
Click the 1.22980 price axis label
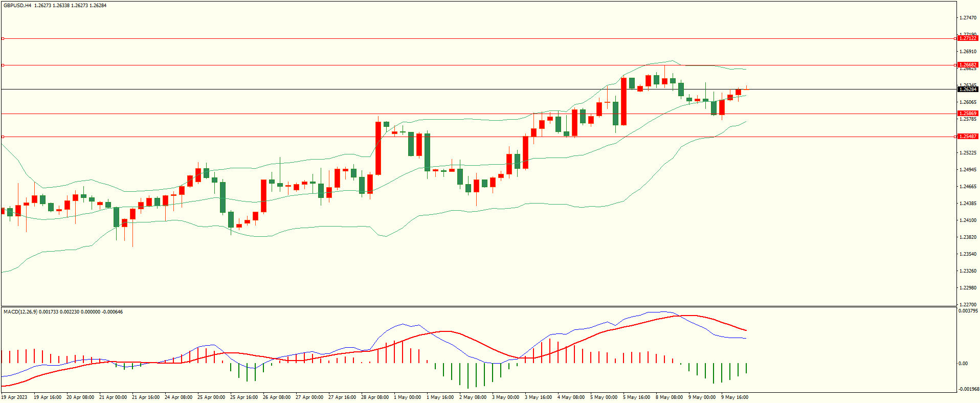point(968,288)
